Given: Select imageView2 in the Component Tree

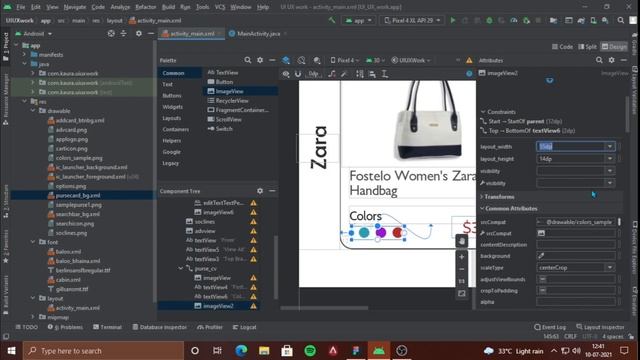Looking at the screenshot, I should [218, 306].
